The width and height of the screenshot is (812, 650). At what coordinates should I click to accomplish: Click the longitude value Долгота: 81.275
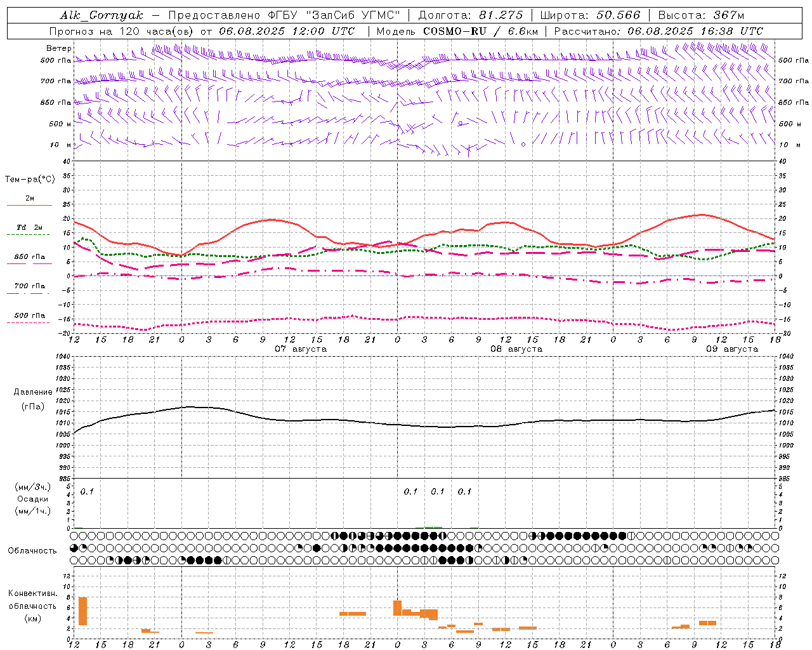(x=471, y=15)
